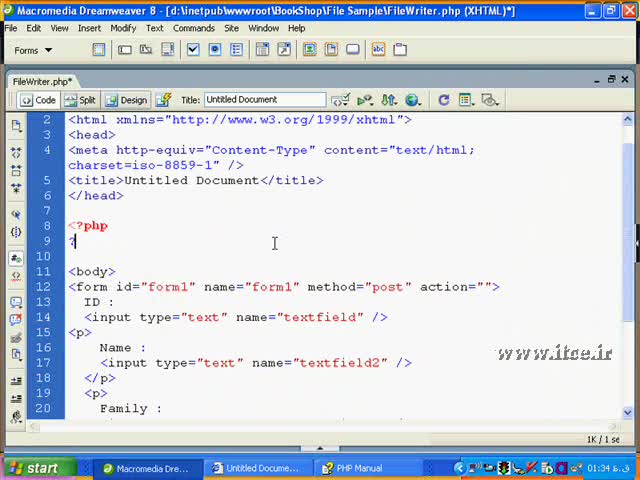Insert a List/Menu form object

coord(262,50)
